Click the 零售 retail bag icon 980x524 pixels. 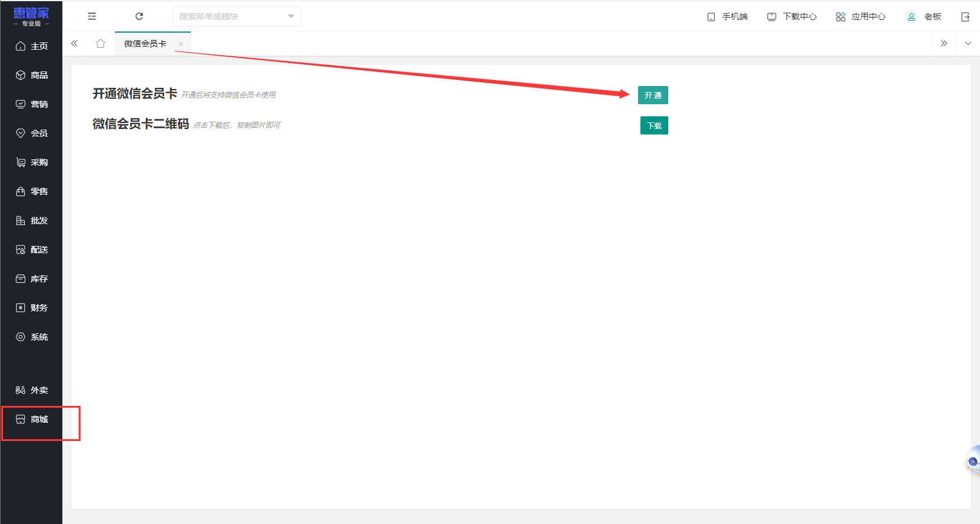(x=21, y=191)
